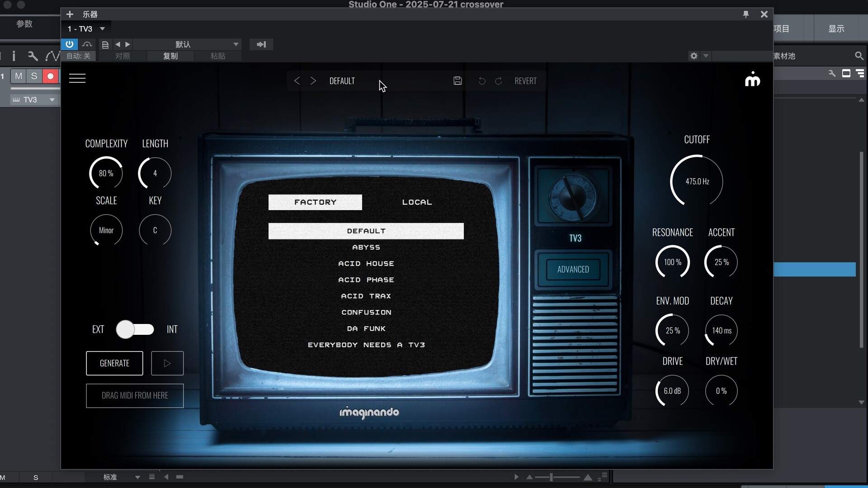Click the wrench tool in track toolbar

click(33, 56)
